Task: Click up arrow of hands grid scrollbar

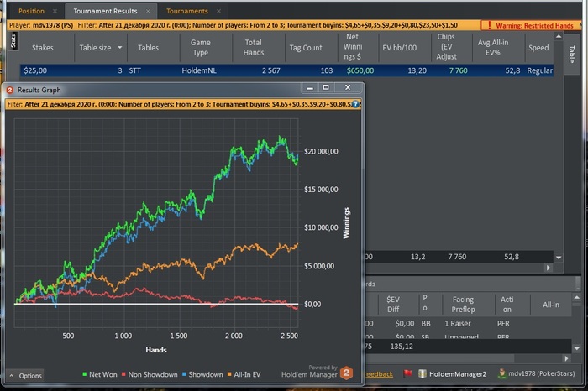Action: tap(576, 297)
